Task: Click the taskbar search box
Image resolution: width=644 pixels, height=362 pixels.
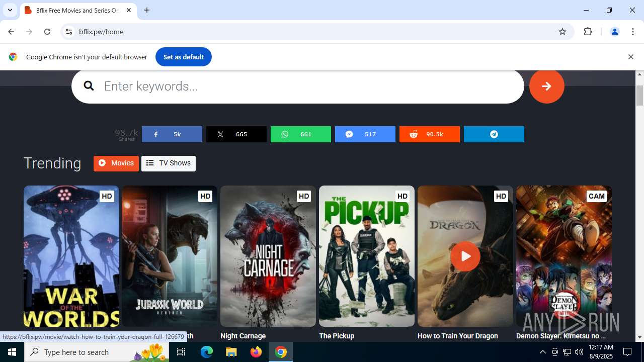Action: [x=97, y=352]
